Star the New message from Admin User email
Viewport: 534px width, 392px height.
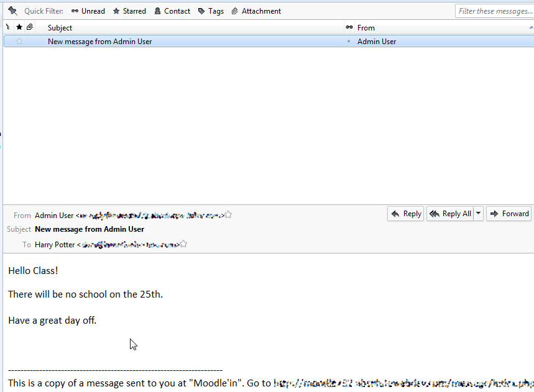tap(19, 41)
